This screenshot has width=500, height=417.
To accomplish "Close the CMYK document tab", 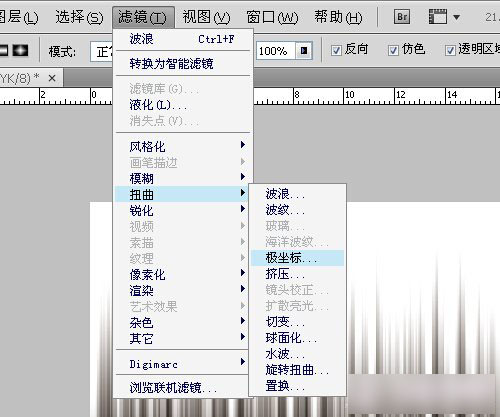I will [52, 78].
